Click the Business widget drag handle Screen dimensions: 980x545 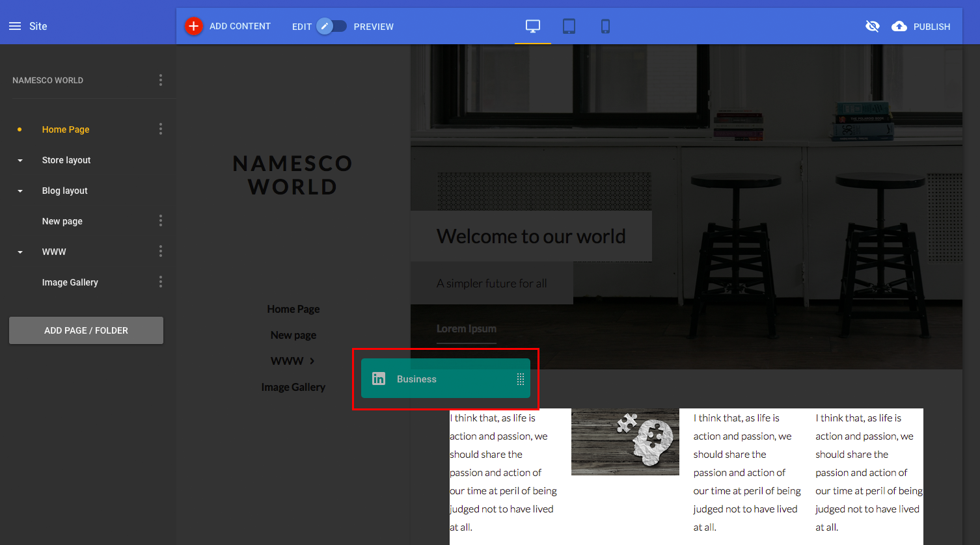pyautogui.click(x=521, y=379)
